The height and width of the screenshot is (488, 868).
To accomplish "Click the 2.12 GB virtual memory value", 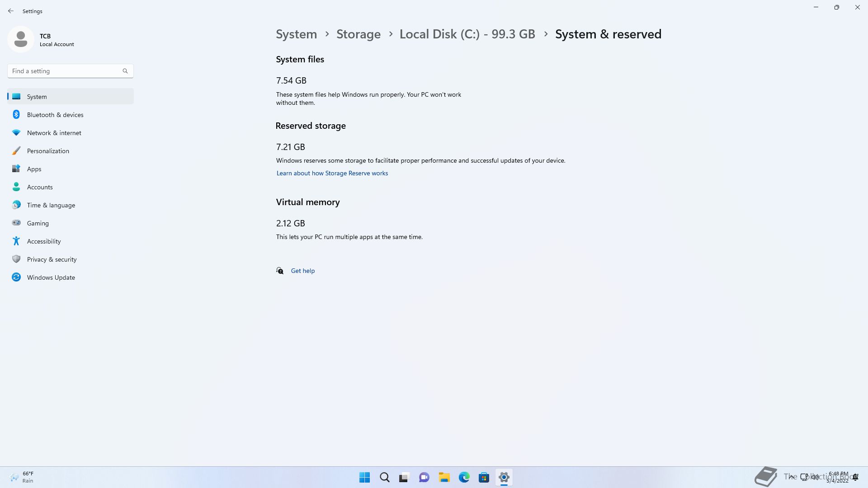I will coord(291,224).
